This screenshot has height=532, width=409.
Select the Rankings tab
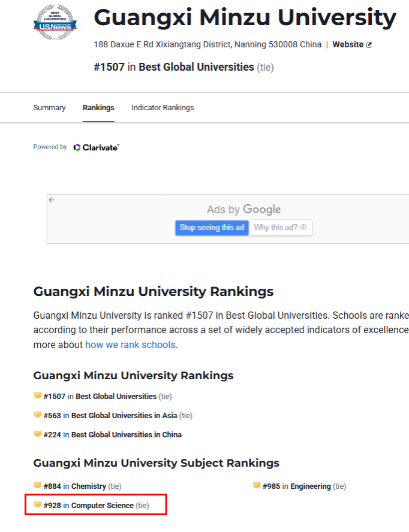[x=98, y=108]
